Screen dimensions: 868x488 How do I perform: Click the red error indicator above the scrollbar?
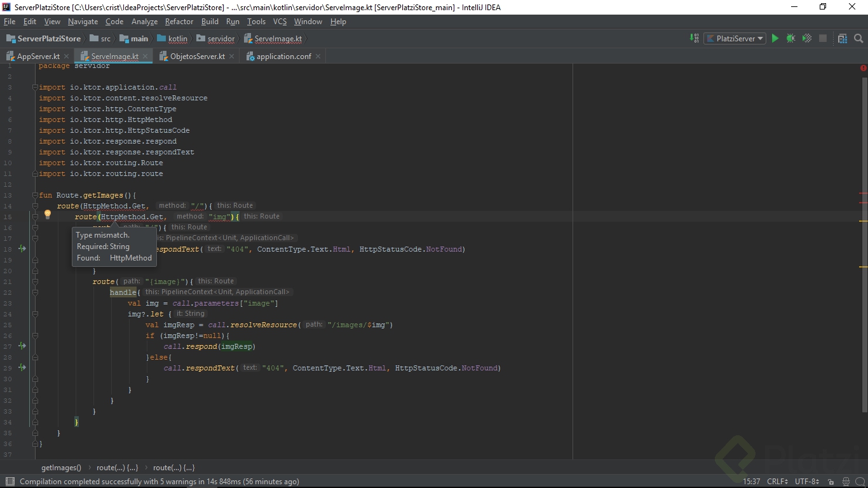(863, 68)
